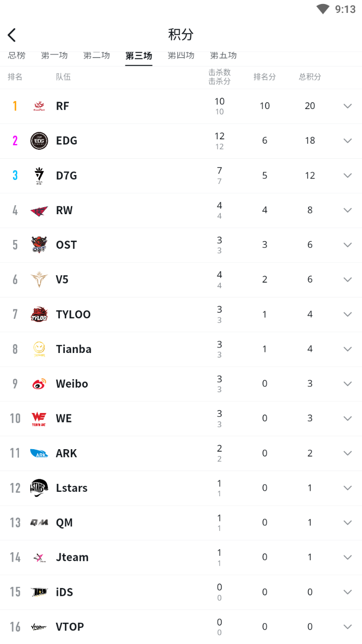362x644 pixels.
Task: Switch to the 第四场 tab
Action: coord(181,56)
